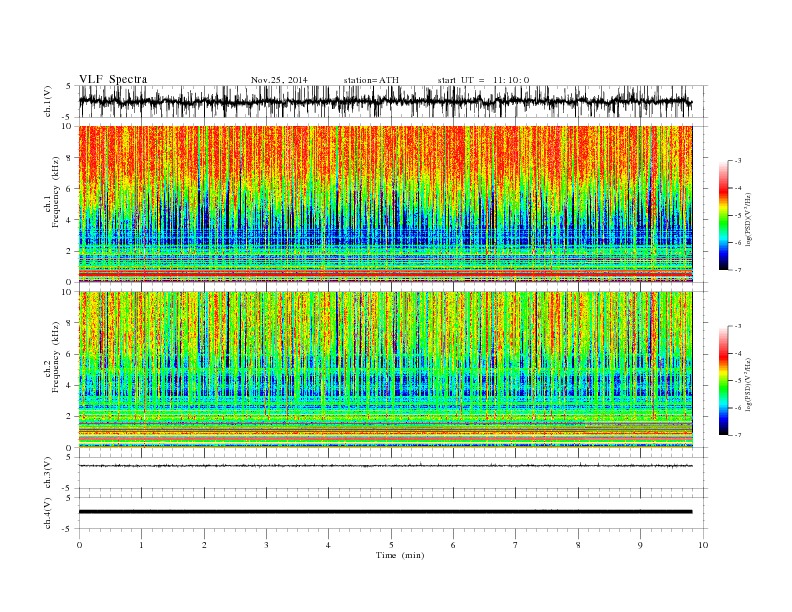Click the "8" kHz tick on ch.2 spectrogram axis

[x=69, y=323]
